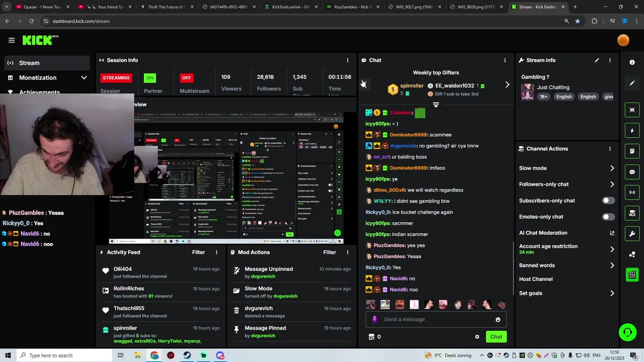This screenshot has width=644, height=362.
Task: Click the Just Chatting category thumbnail
Action: click(x=527, y=92)
